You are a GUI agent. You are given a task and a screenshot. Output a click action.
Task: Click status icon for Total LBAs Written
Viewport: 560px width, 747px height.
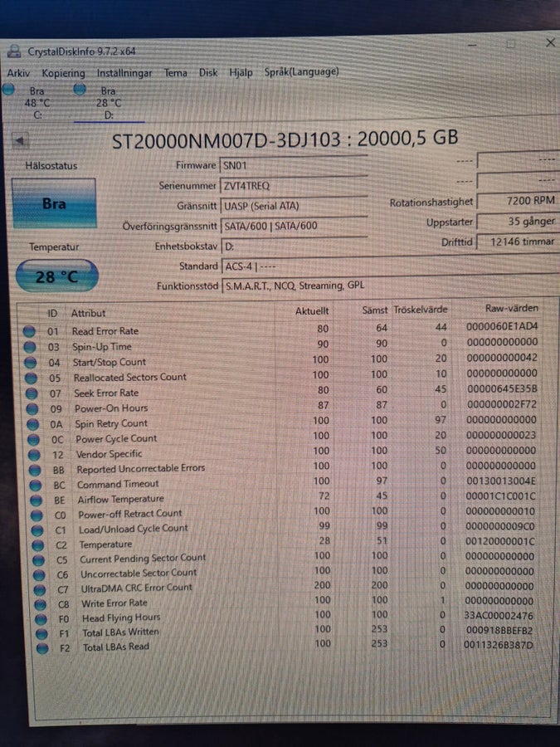pyautogui.click(x=42, y=633)
